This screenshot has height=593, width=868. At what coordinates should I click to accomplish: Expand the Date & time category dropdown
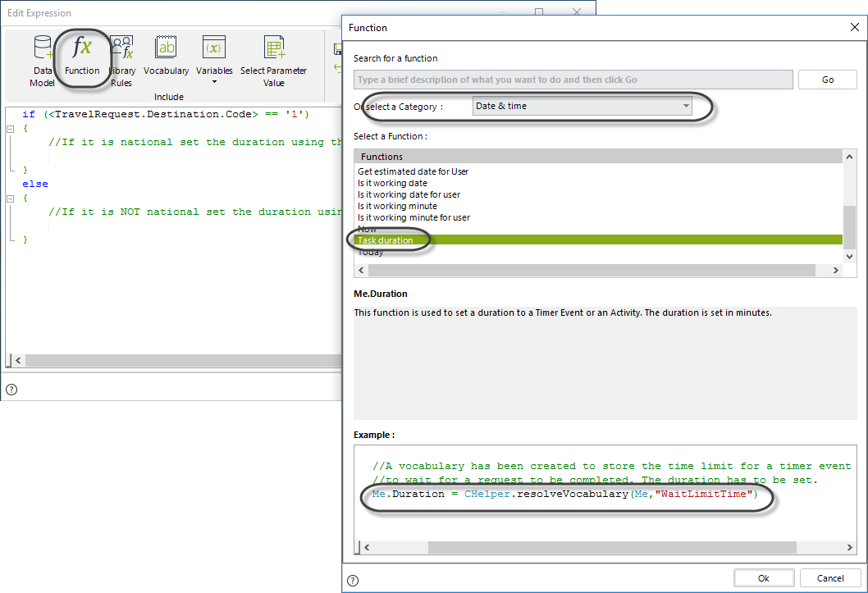tap(686, 107)
